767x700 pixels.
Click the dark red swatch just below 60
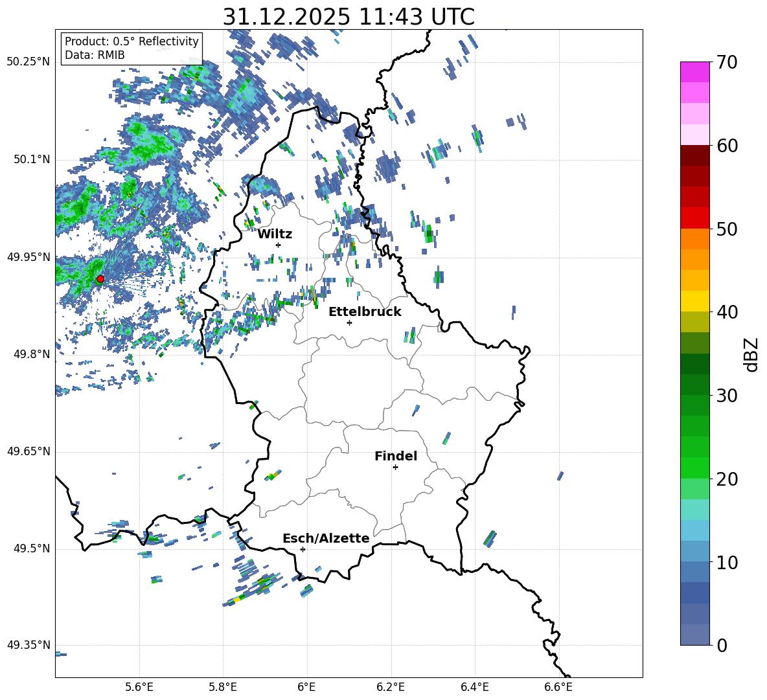(x=695, y=155)
